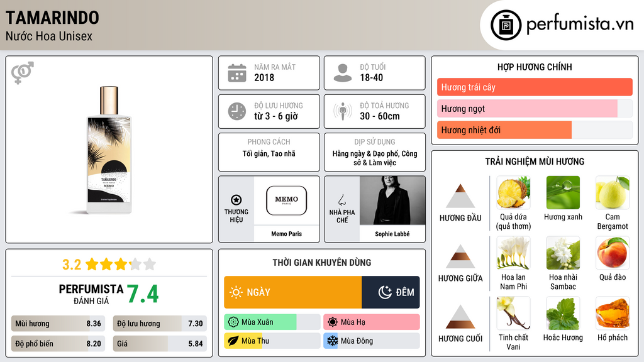Click the clock icon beside Độ lưu hương

click(x=237, y=111)
